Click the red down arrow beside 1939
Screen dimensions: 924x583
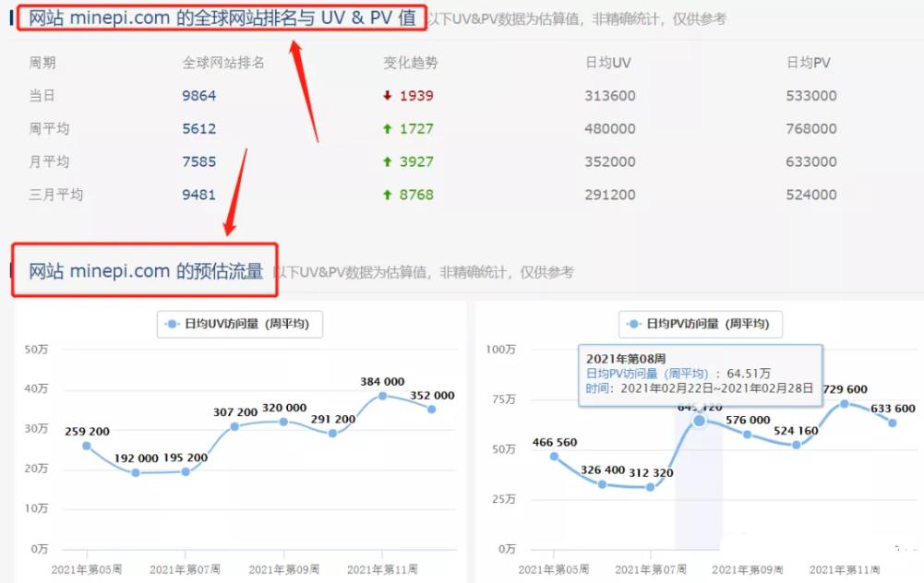pos(387,95)
